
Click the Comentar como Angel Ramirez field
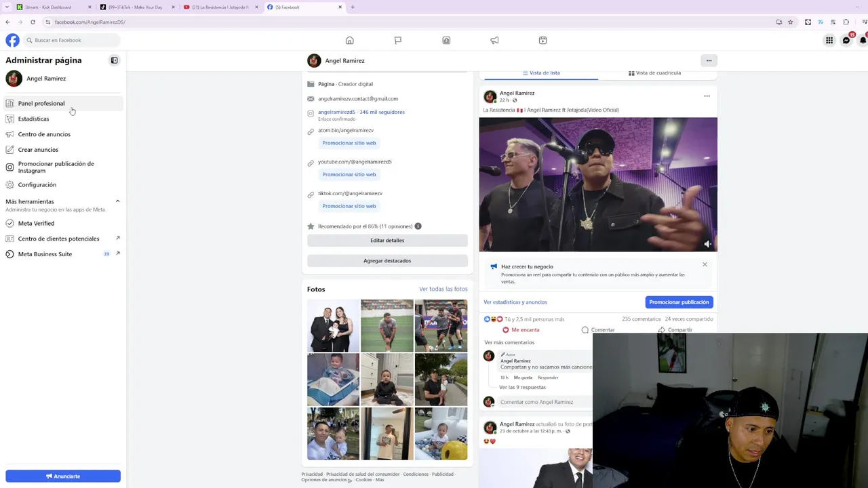(546, 402)
